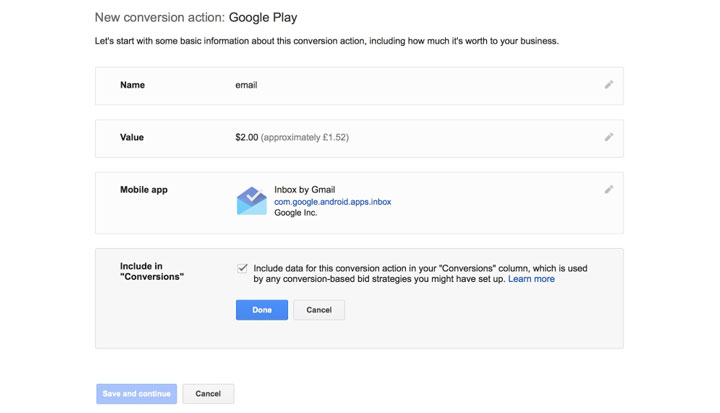Toggle the Include in Conversions checkbox

pos(242,268)
